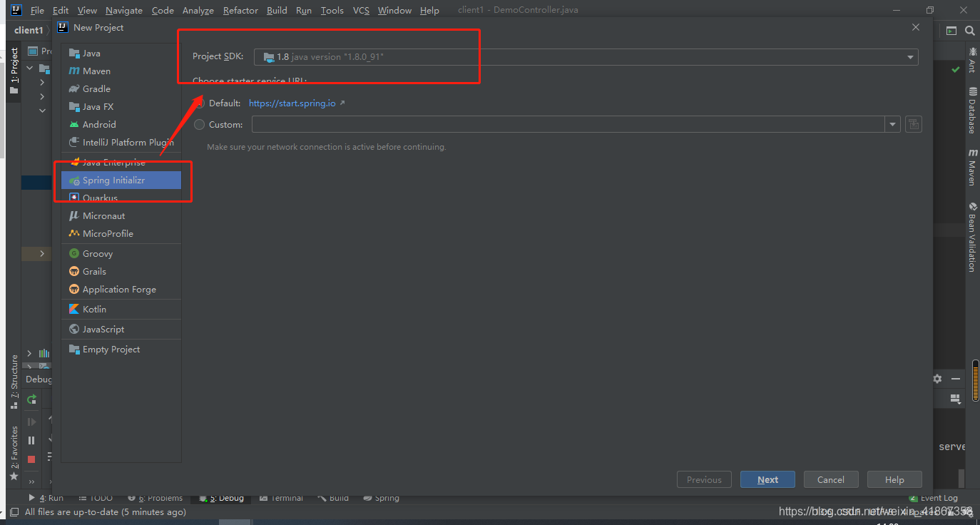Select Application Forge option
This screenshot has height=525, width=980.
[x=121, y=290]
